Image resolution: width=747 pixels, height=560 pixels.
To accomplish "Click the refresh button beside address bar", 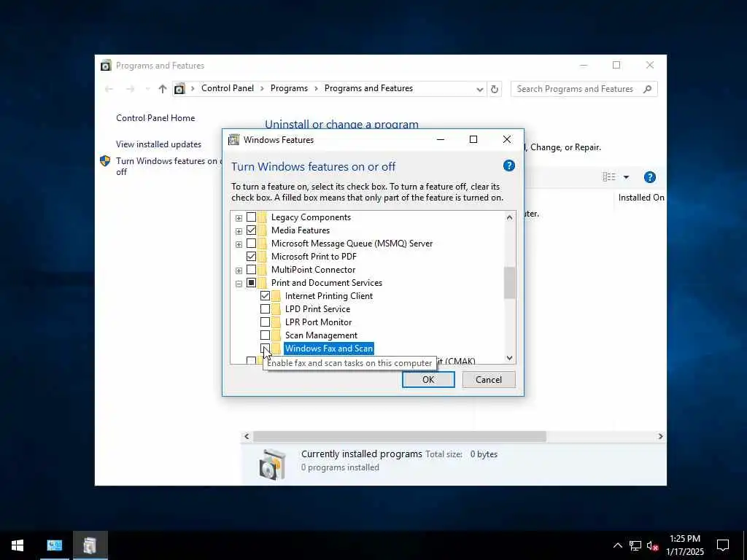I will (x=495, y=89).
